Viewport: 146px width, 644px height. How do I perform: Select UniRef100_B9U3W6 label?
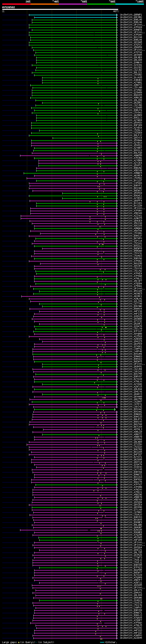(131, 306)
